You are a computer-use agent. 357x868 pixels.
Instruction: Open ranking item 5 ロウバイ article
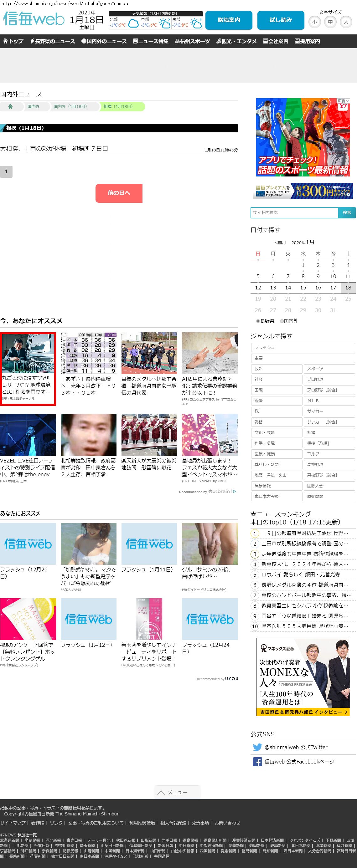(x=301, y=574)
